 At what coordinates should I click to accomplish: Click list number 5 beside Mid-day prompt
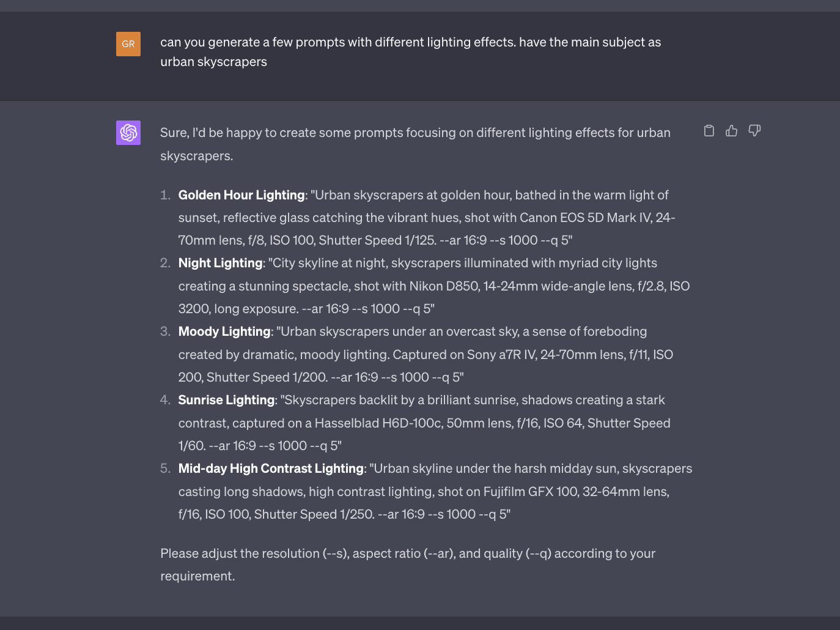pos(165,469)
